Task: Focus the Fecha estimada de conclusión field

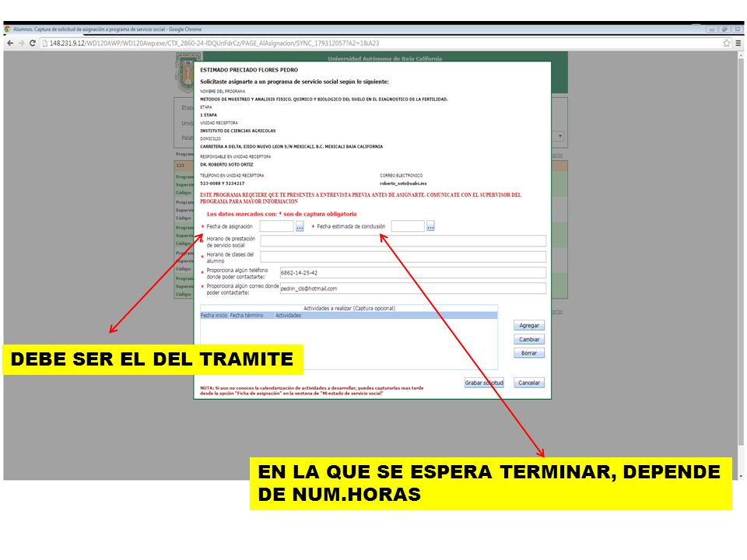Action: click(408, 226)
